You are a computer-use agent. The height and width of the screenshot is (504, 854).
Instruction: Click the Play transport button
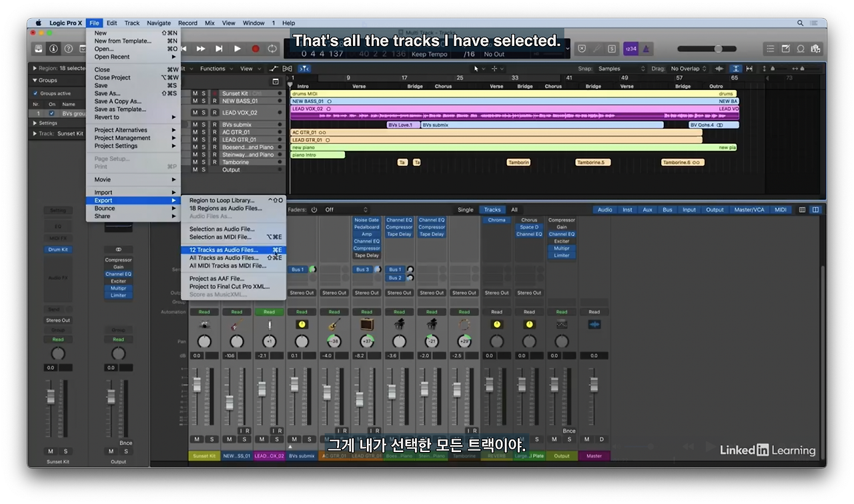237,49
